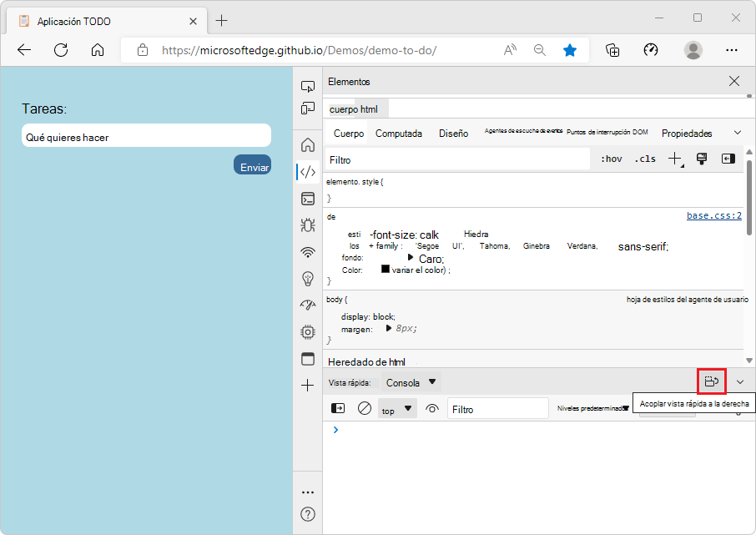
Task: Click the browser home icon
Action: (x=98, y=50)
